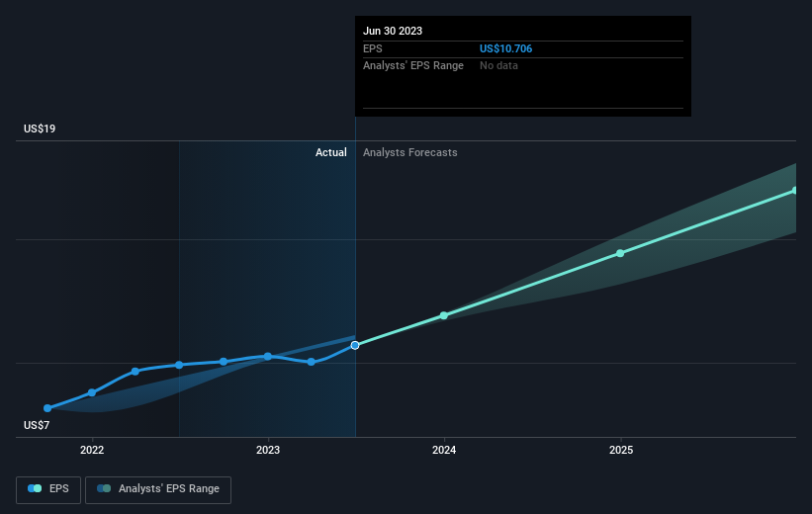Toggle the Analysts' EPS Range legend item
This screenshot has width=812, height=514.
click(158, 488)
